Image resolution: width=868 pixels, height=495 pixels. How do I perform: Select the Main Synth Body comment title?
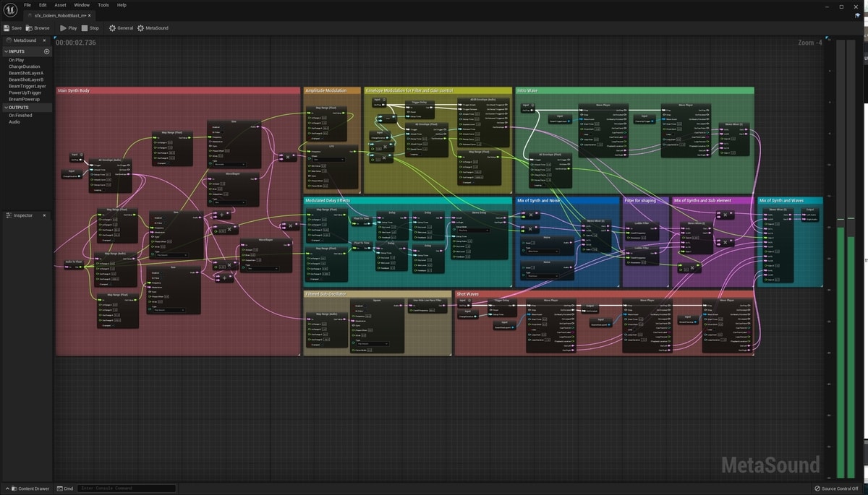pyautogui.click(x=74, y=91)
